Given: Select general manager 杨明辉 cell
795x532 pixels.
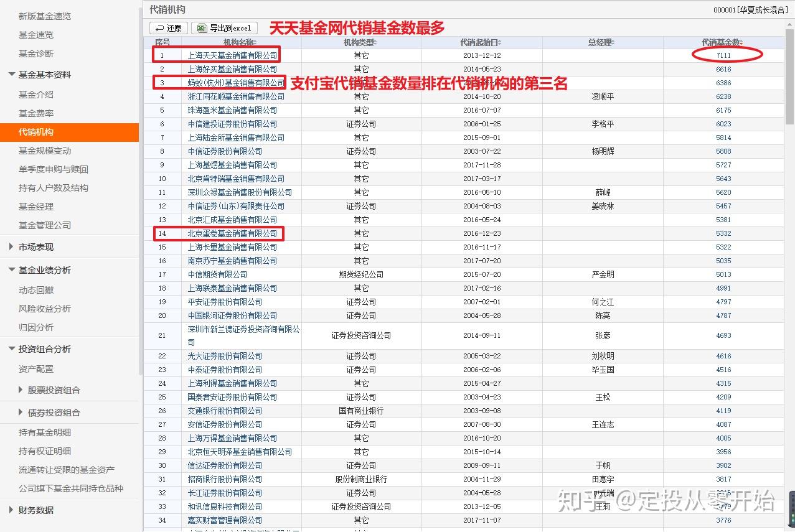Looking at the screenshot, I should point(603,151).
